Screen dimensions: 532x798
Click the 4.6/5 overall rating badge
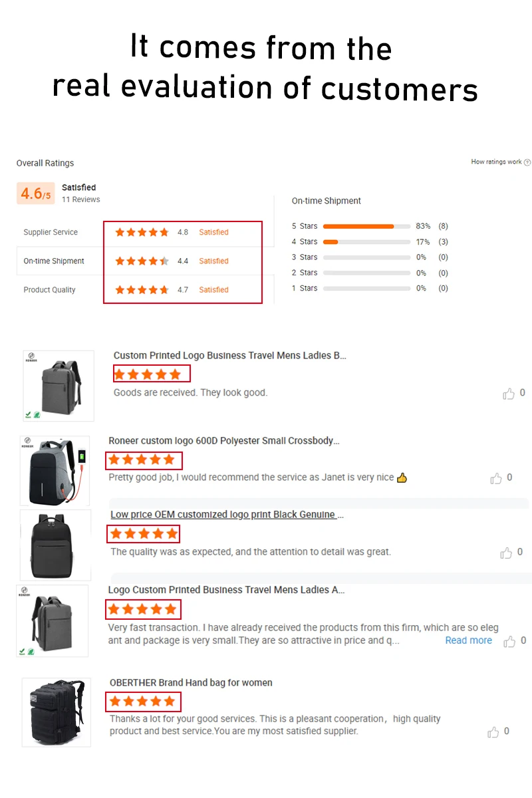point(36,194)
